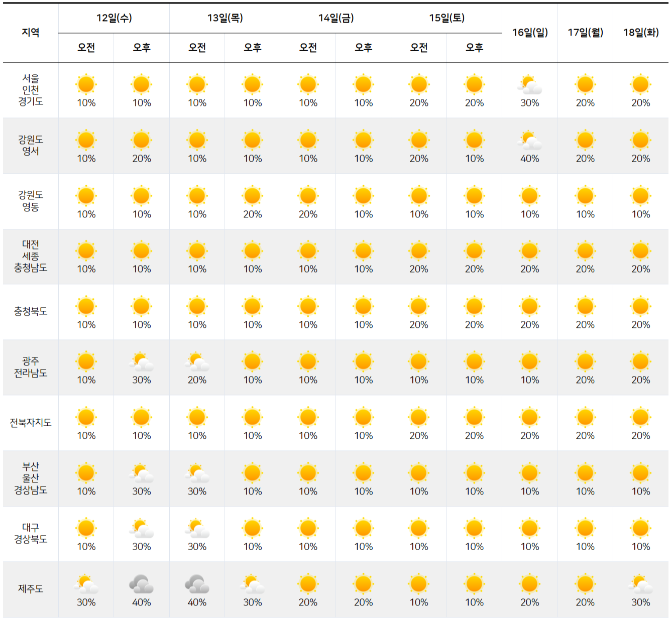
Task: Click the 15일(토) date header
Action: tap(446, 18)
